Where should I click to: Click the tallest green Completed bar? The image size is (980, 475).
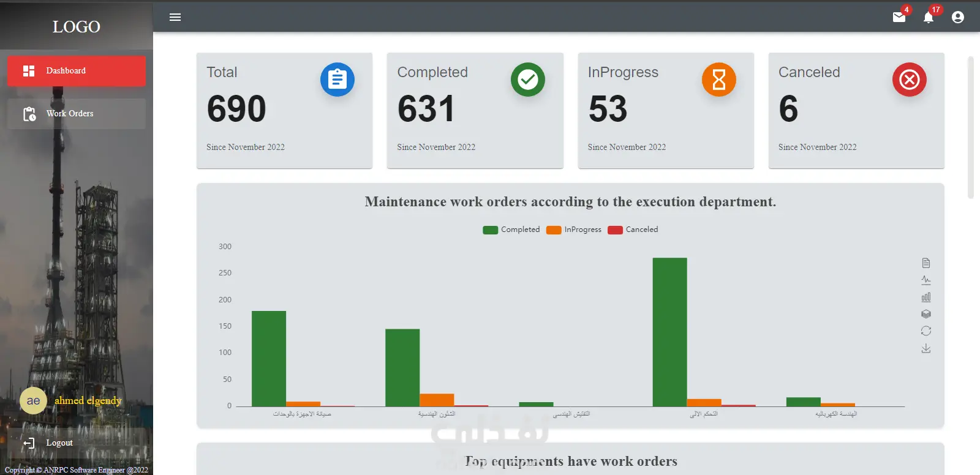[669, 332]
